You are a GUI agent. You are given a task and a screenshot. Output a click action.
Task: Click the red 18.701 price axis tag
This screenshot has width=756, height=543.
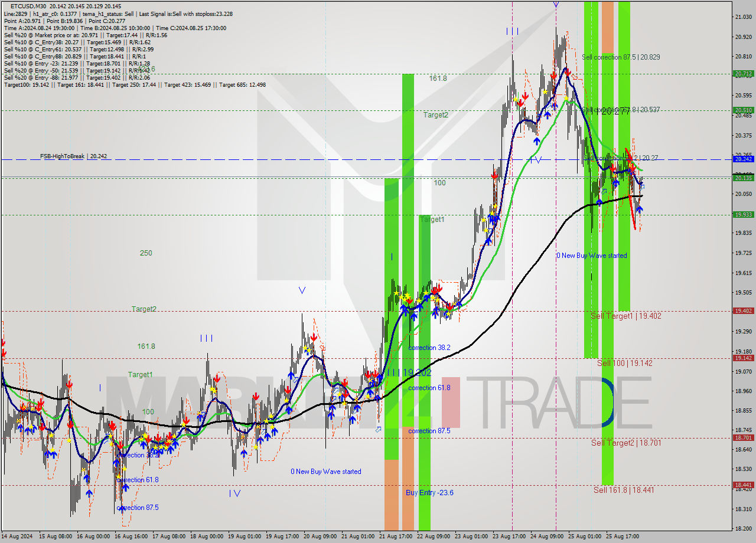[x=743, y=437]
